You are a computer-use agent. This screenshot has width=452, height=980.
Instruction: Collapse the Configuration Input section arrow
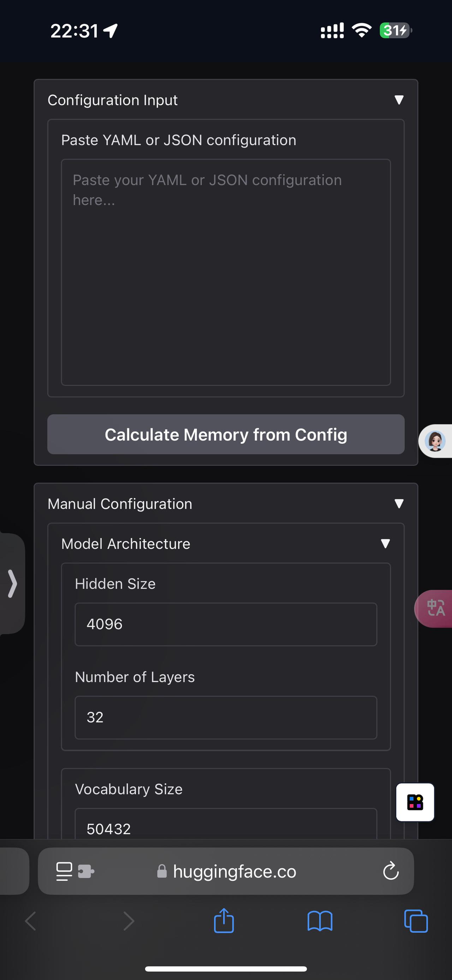[x=399, y=100]
